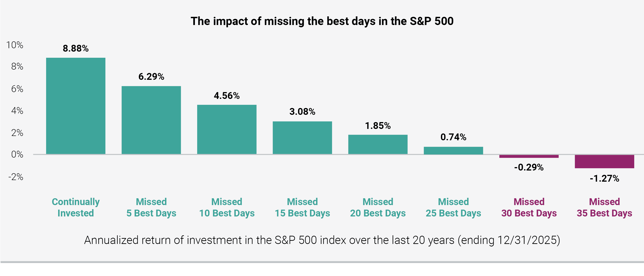Image resolution: width=644 pixels, height=276 pixels.
Task: Click the Continually Invested teal bar
Action: coord(76,106)
